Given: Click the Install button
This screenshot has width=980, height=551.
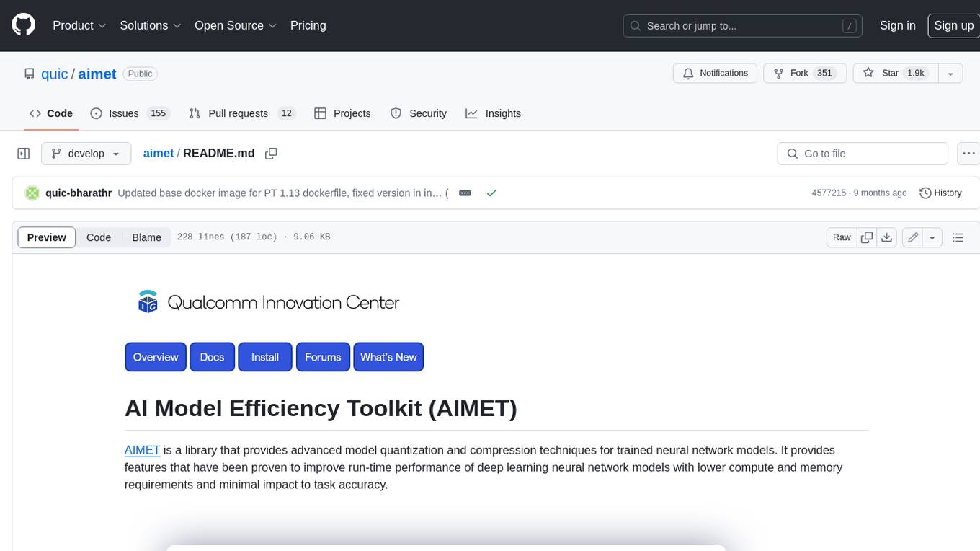Looking at the screenshot, I should point(265,357).
